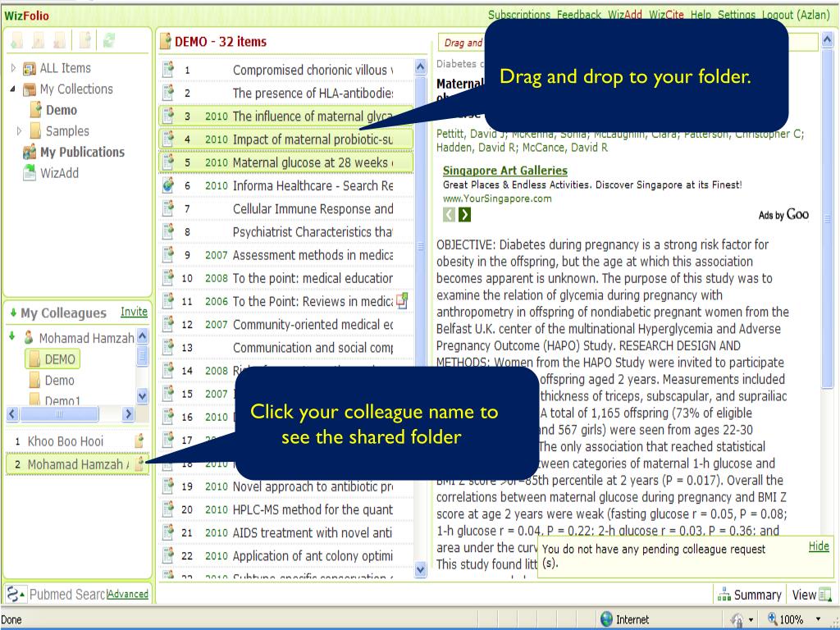Click the colleague folders scroll-right arrow
The height and width of the screenshot is (630, 840).
[128, 413]
